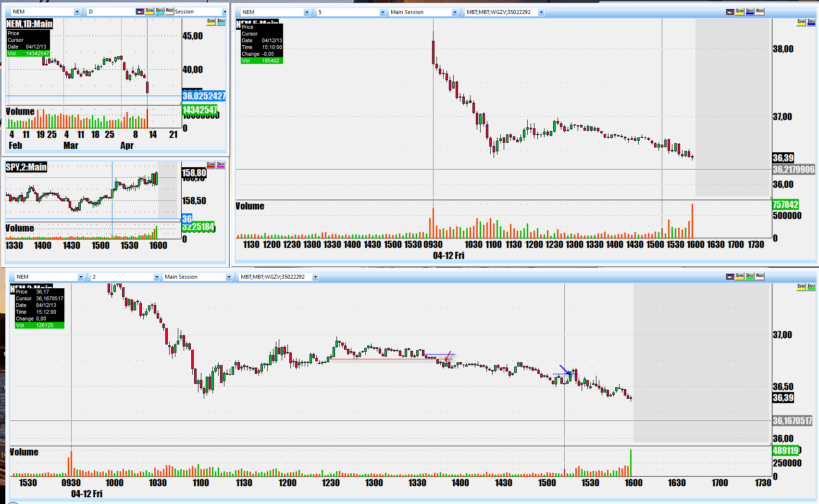819x504 pixels.
Task: Click the blue arrow marker on 2-minute chart
Action: pyautogui.click(x=565, y=369)
